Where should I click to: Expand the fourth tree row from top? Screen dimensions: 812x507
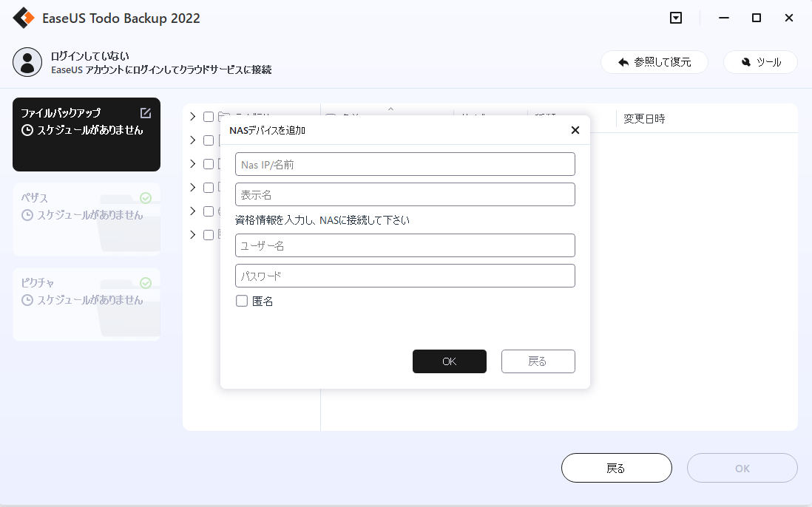click(x=192, y=187)
